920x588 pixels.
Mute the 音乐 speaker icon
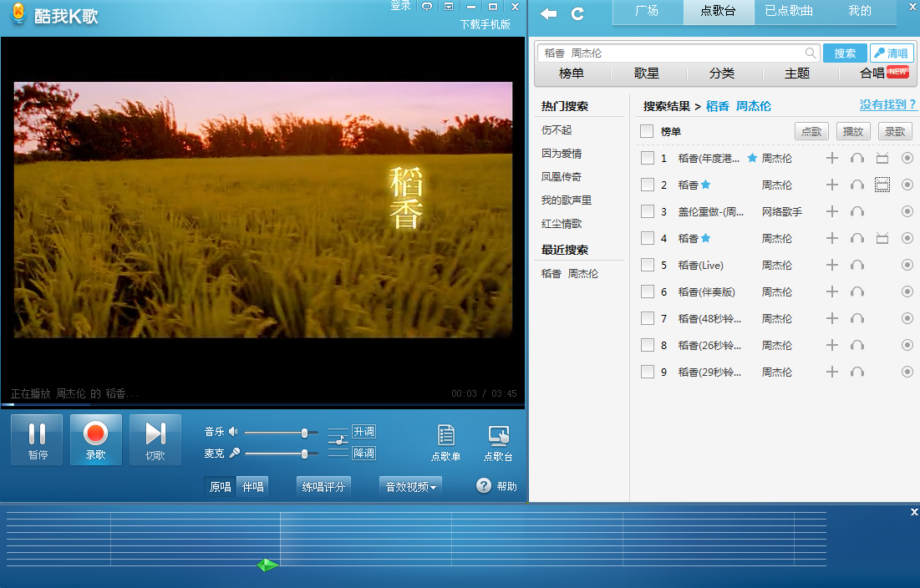(x=233, y=432)
